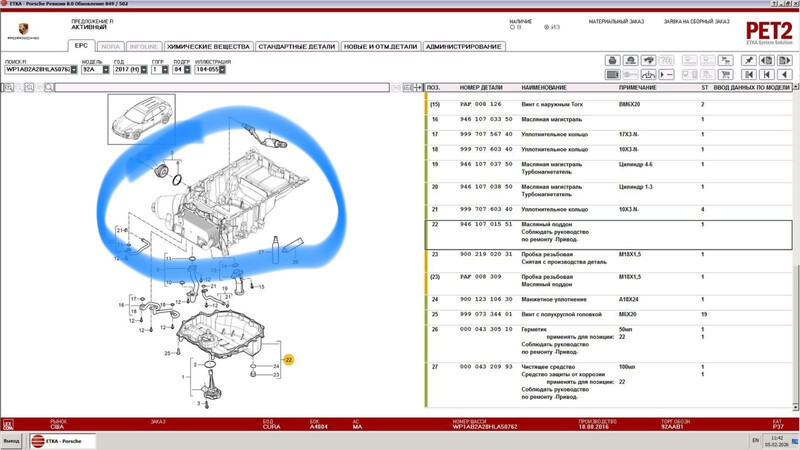
Task: Click highlighted callout 22 on the diagram
Action: tap(289, 359)
